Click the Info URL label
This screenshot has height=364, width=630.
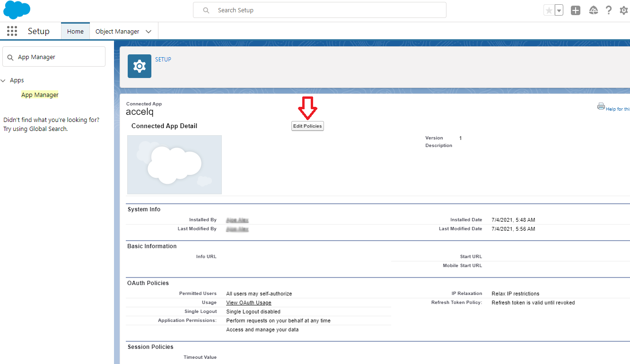[206, 257]
